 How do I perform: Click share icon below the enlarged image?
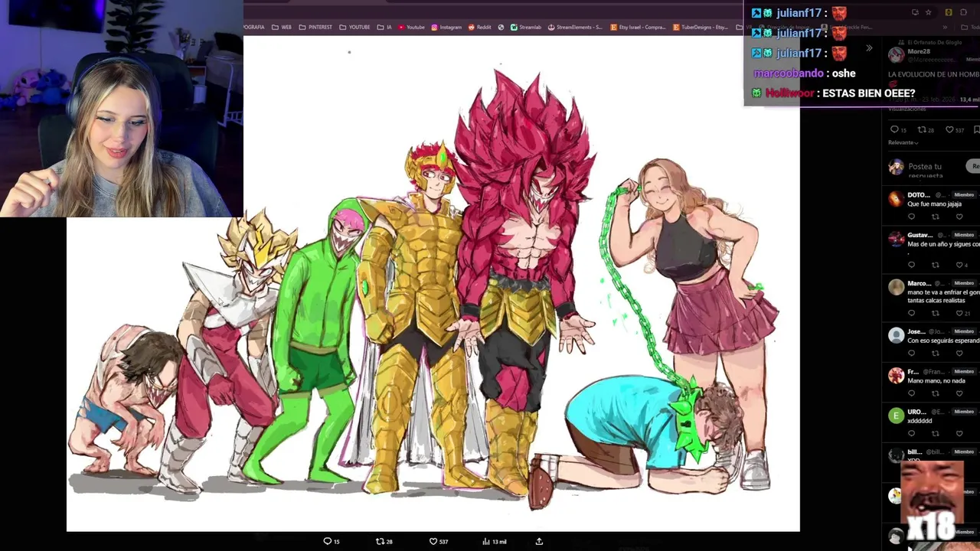pos(539,541)
